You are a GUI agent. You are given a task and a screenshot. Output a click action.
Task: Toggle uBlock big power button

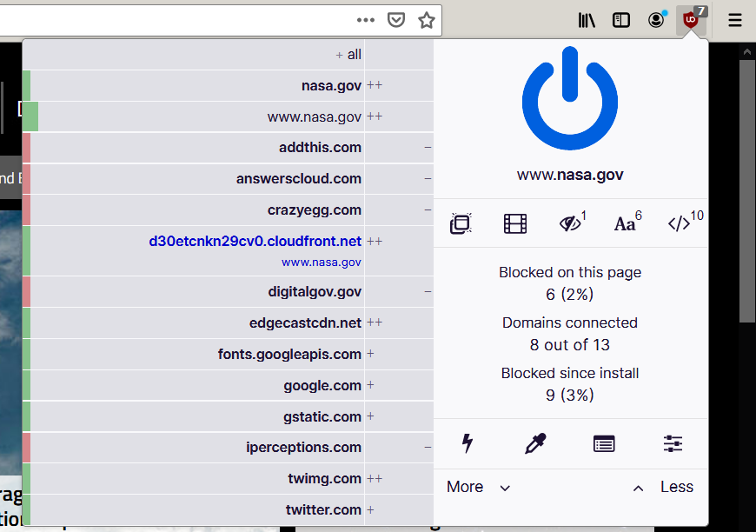[570, 98]
